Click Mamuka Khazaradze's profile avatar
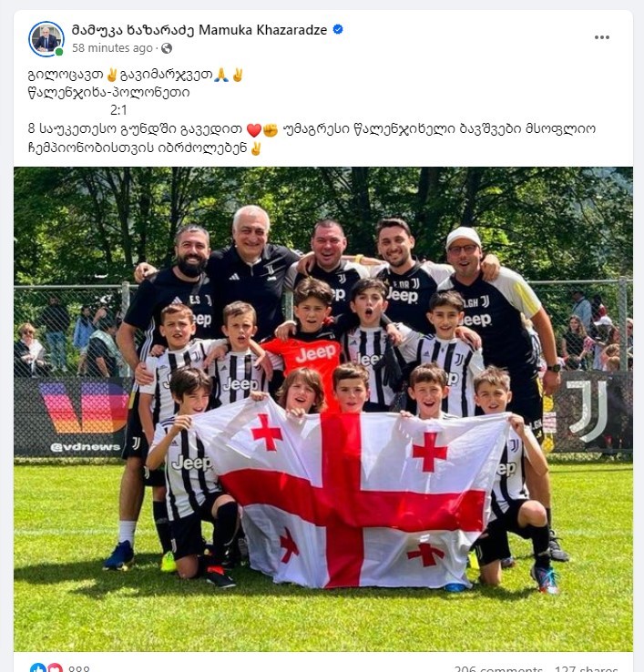Viewport: 644px width, 672px height. (x=46, y=39)
